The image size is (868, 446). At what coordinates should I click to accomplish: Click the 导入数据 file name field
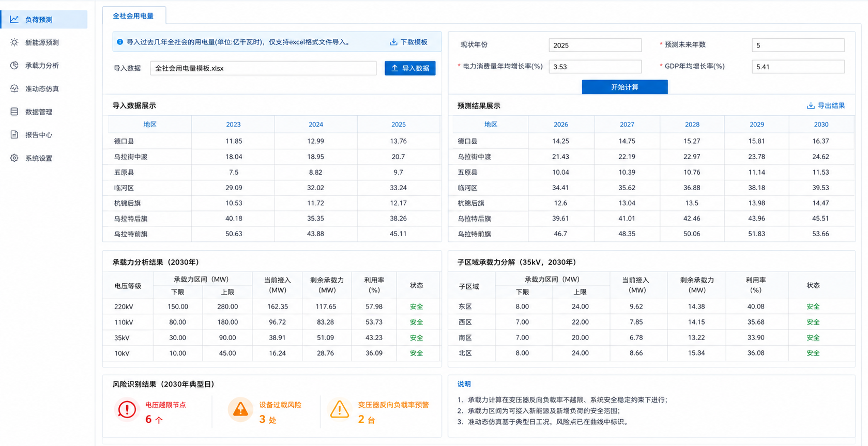[263, 68]
